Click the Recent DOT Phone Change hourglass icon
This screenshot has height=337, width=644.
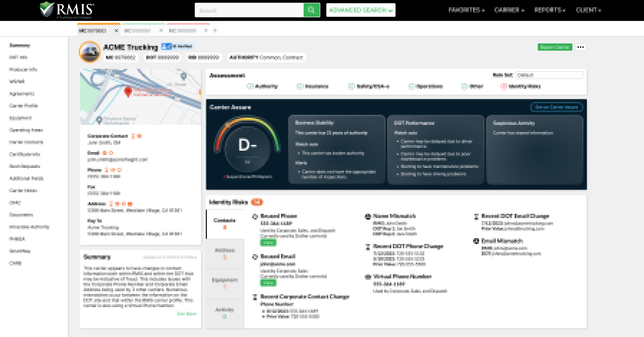tap(368, 247)
